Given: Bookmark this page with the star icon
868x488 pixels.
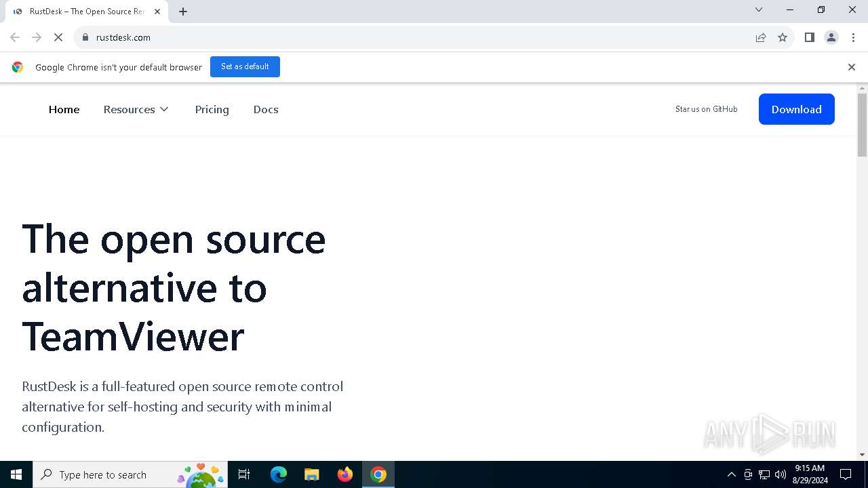Looking at the screenshot, I should point(783,37).
